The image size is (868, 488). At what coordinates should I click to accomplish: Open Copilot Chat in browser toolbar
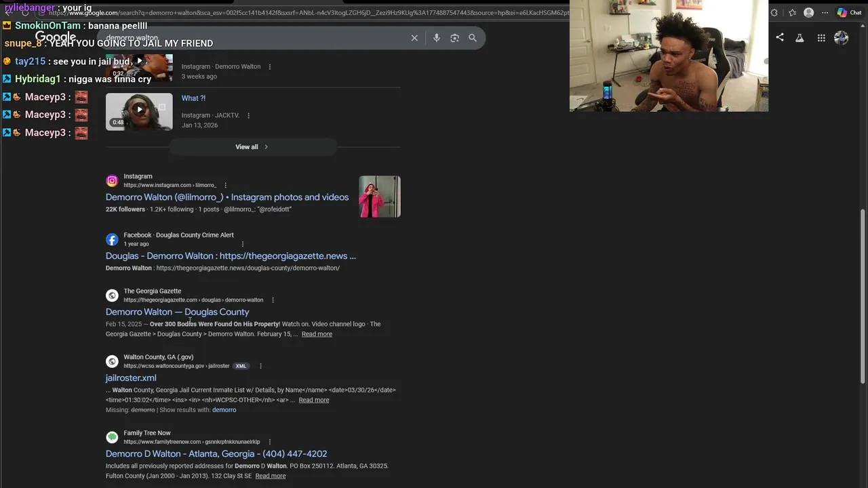[x=849, y=12]
